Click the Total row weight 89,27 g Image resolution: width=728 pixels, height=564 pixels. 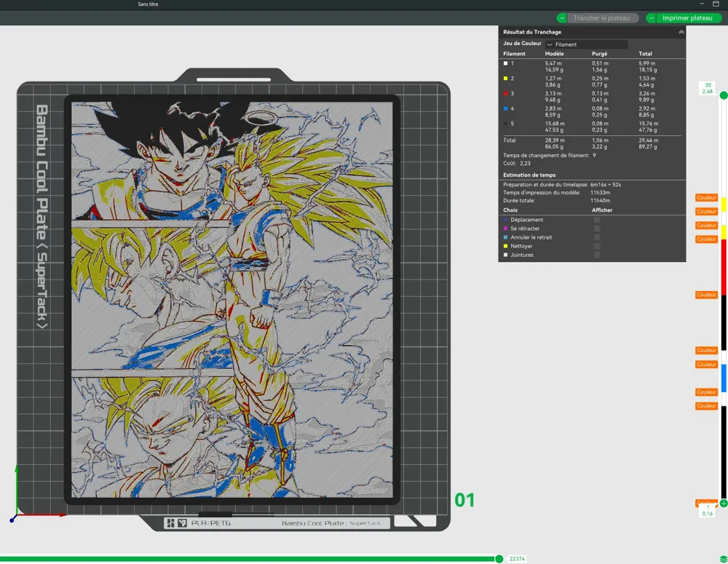click(648, 147)
